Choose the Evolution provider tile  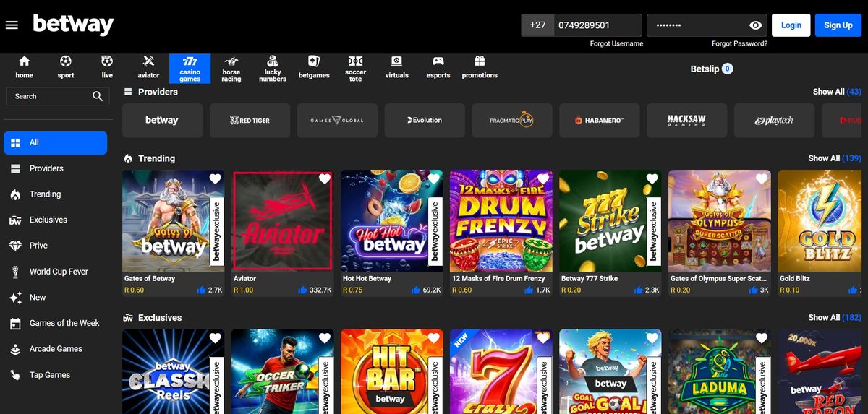pyautogui.click(x=425, y=121)
